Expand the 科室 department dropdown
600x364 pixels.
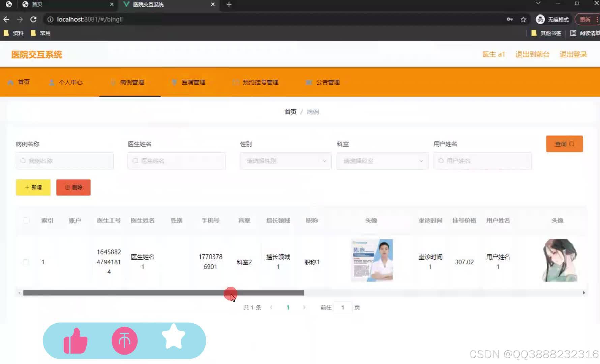382,161
